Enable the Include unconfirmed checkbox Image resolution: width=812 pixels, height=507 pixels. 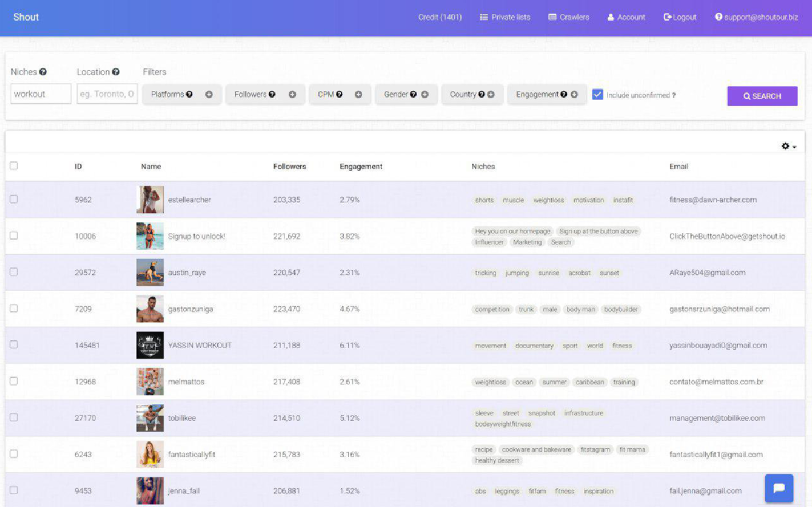(599, 95)
